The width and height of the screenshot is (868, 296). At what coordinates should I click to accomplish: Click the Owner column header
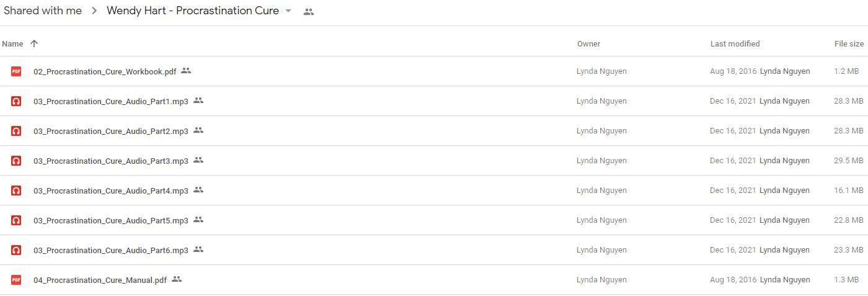coord(588,44)
